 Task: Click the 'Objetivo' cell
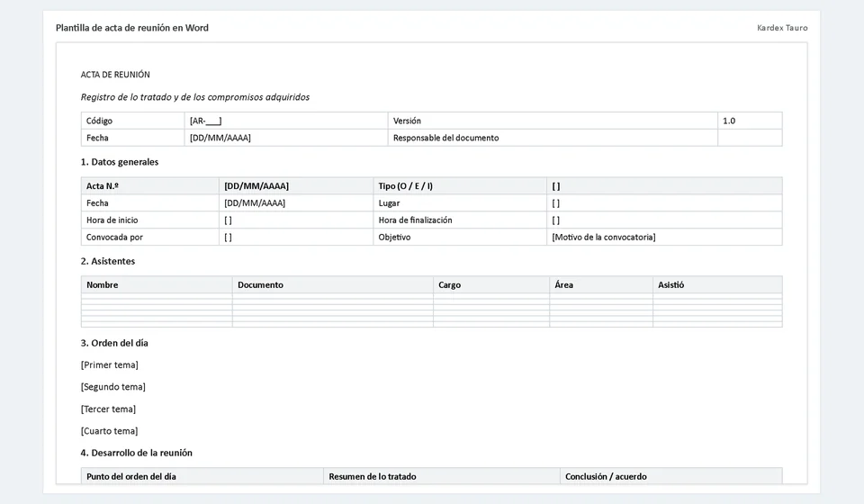click(x=460, y=237)
